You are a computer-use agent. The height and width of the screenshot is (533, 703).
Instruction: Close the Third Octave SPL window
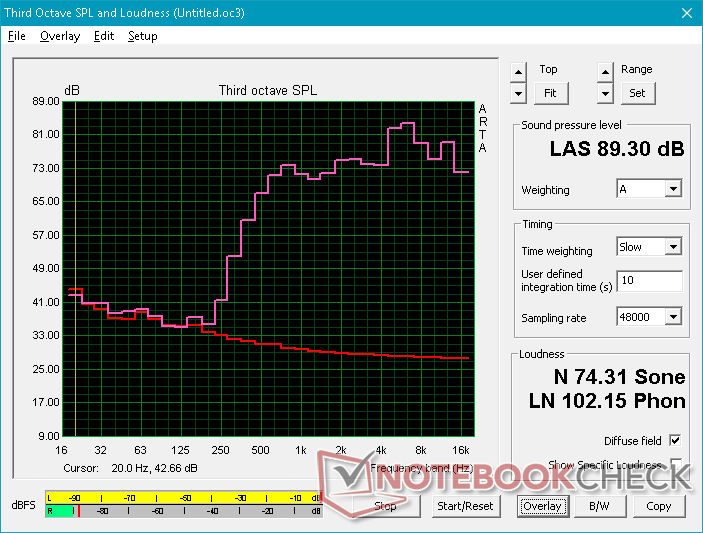click(686, 13)
